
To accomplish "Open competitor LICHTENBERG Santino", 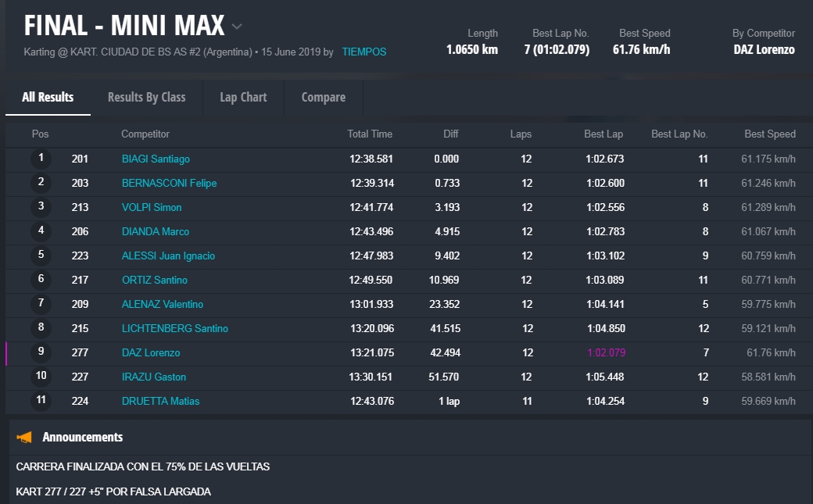I will pos(175,328).
